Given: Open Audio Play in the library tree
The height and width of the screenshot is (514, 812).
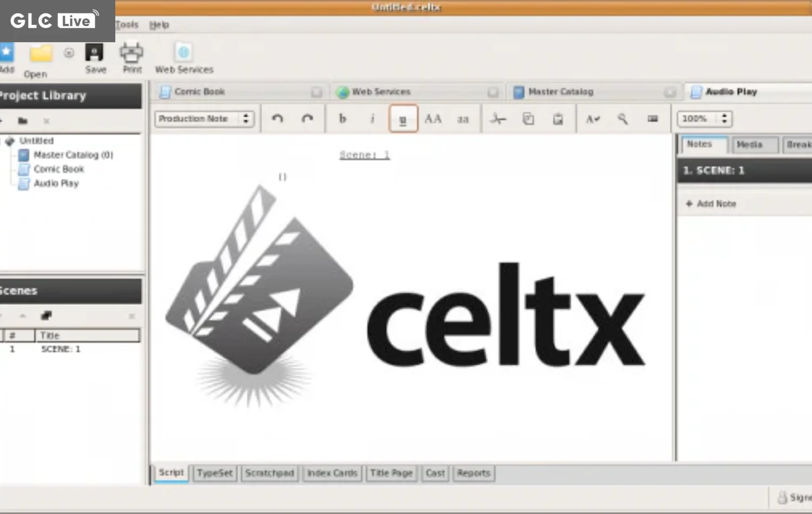Looking at the screenshot, I should coord(56,183).
